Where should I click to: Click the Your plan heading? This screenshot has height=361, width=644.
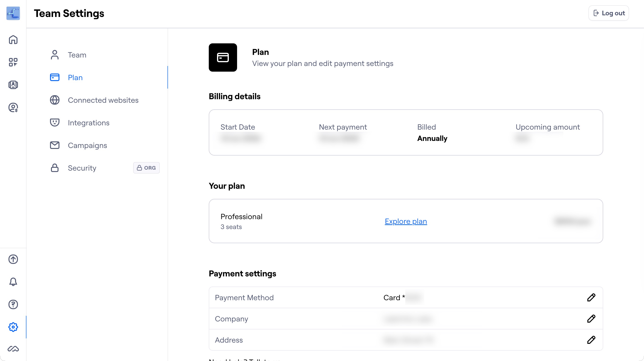227,186
